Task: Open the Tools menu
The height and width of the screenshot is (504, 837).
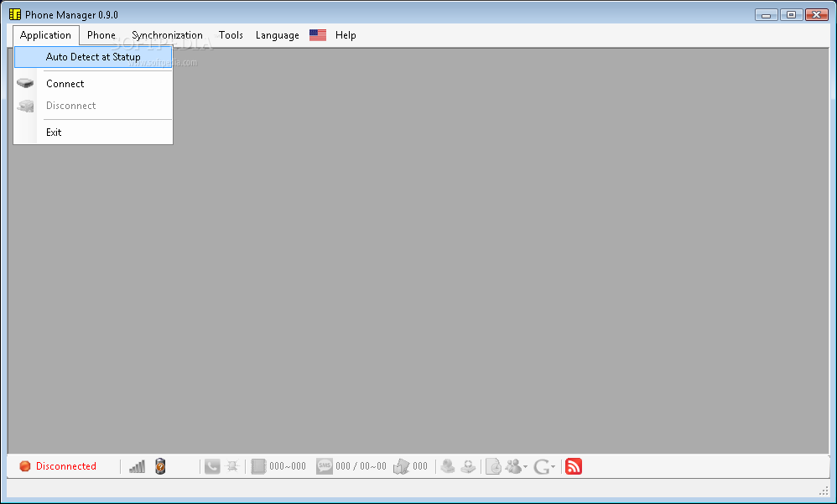Action: 231,35
